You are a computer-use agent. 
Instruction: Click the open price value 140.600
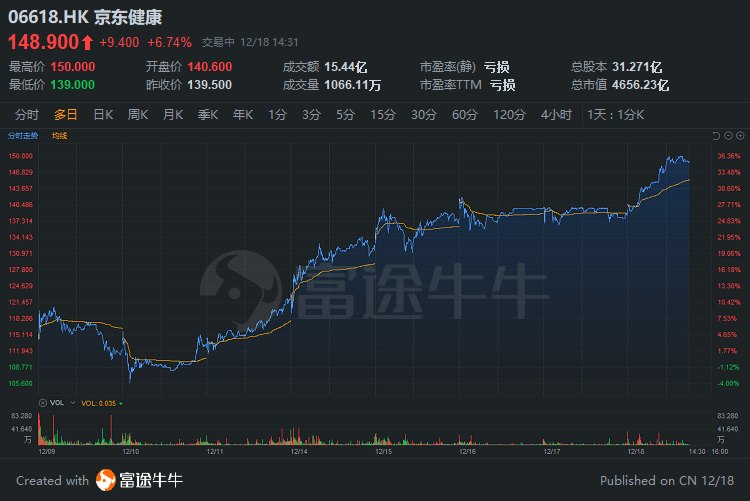pos(210,67)
